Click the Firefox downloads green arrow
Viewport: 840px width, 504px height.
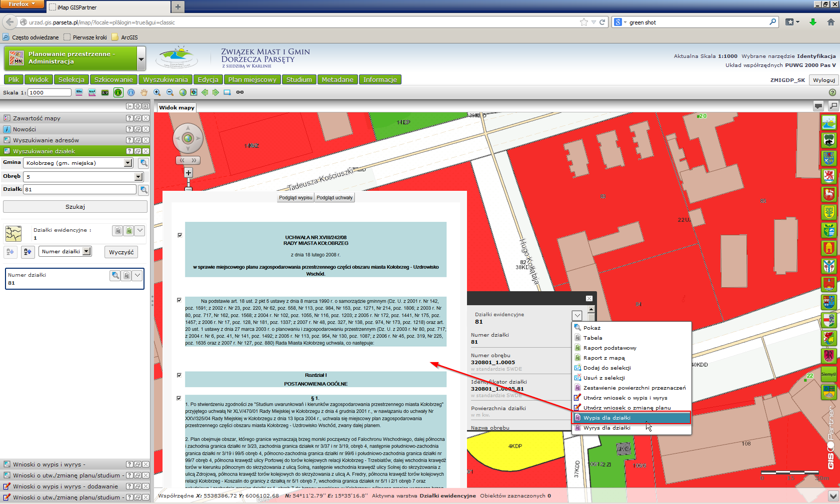tap(813, 22)
